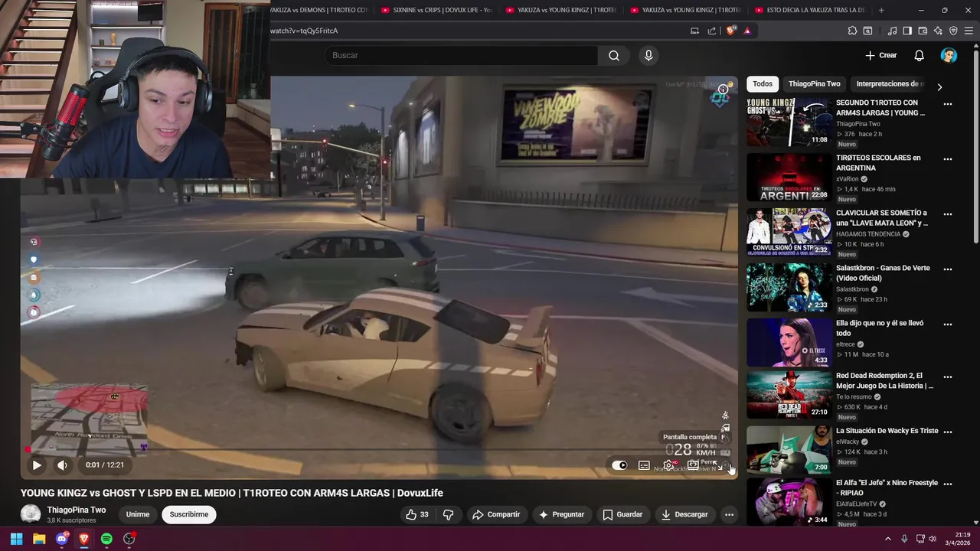Select the ThiagoPina Two filter chip
Viewport: 980px width, 551px height.
click(x=815, y=83)
